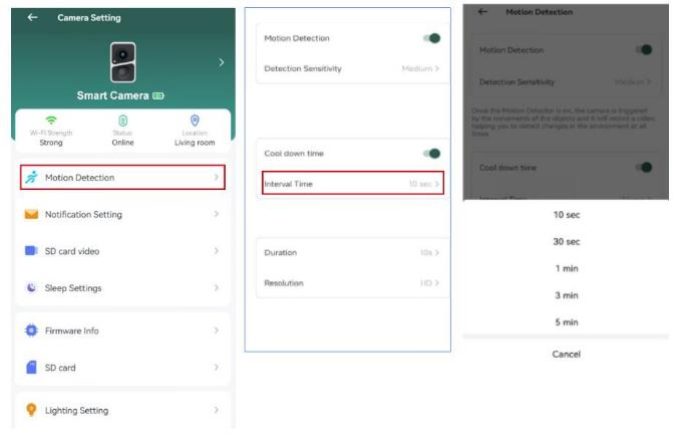Image resolution: width=680 pixels, height=436 pixels.
Task: Tap the Notification Setting envelope icon
Action: pos(31,215)
